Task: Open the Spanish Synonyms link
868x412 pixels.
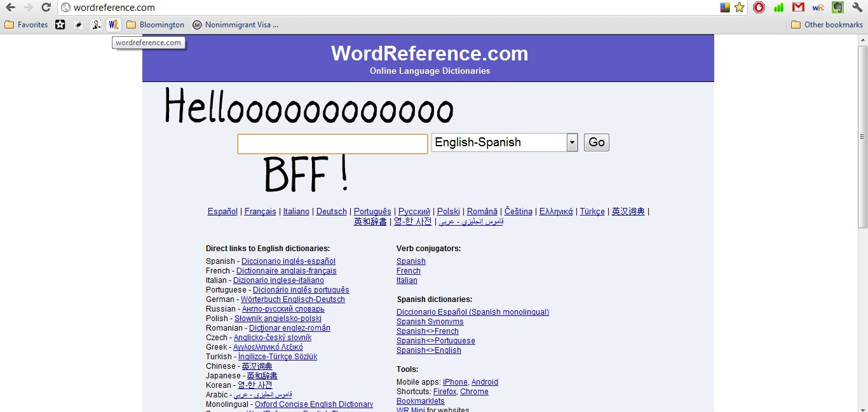Action: [430, 322]
